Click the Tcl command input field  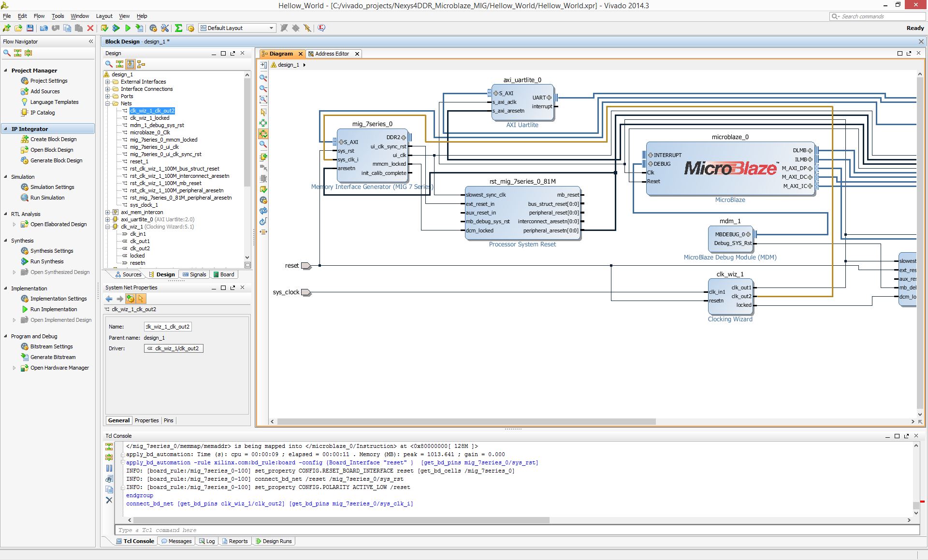[517, 530]
